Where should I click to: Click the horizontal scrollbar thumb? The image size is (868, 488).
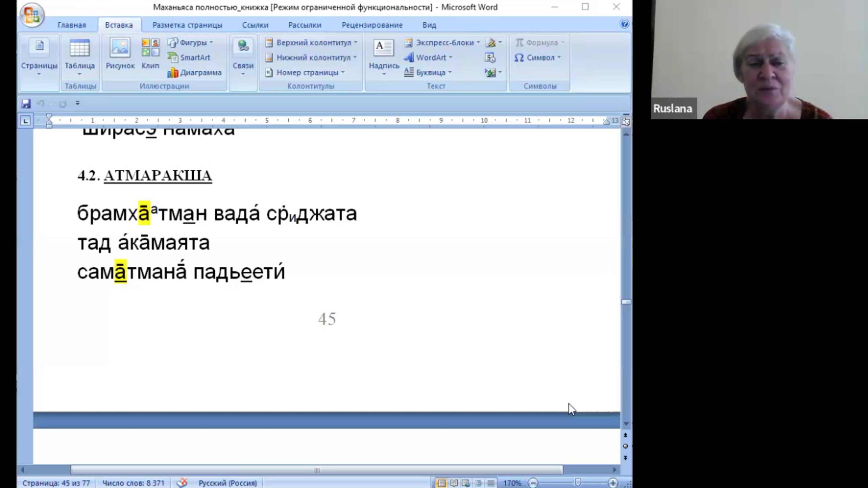tap(316, 470)
